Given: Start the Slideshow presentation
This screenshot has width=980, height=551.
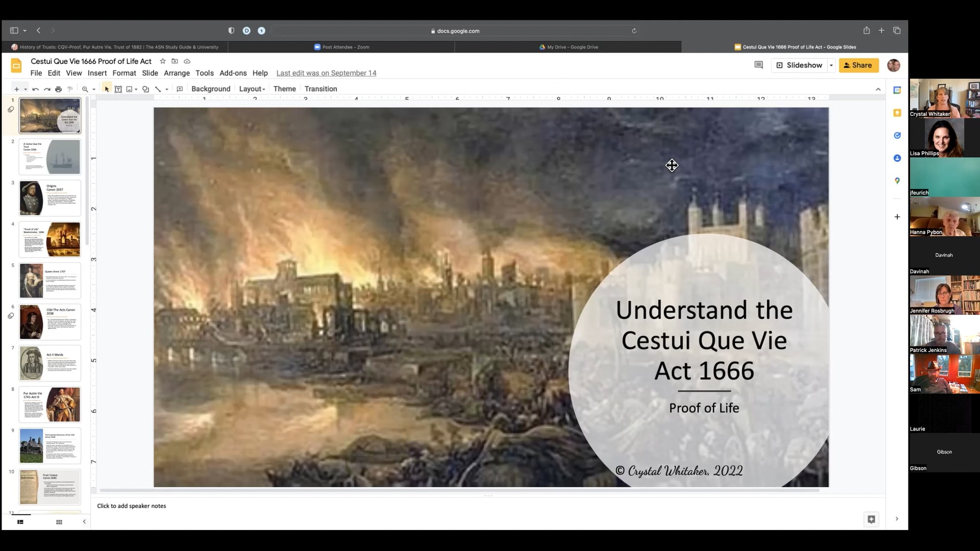Looking at the screenshot, I should pyautogui.click(x=799, y=65).
